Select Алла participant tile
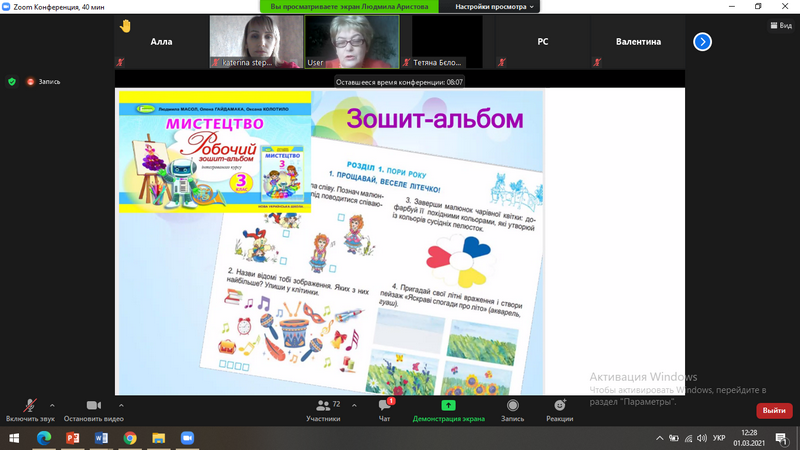Image resolution: width=800 pixels, height=450 pixels. coord(161,42)
